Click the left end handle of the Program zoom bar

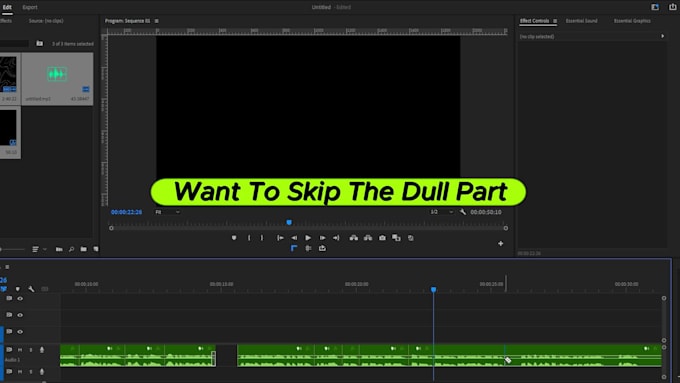[x=111, y=228]
